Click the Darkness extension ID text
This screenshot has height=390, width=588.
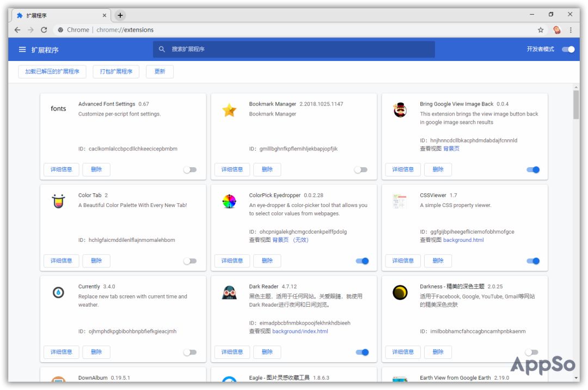coord(473,331)
